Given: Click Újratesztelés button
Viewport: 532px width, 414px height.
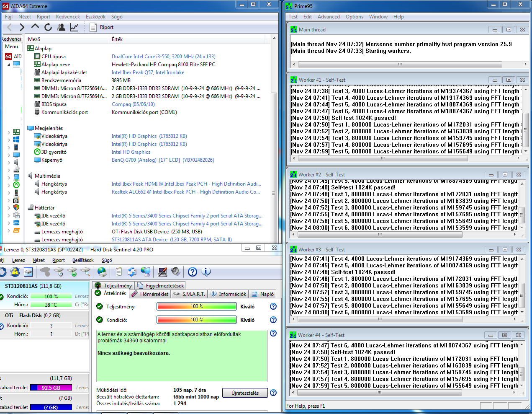Looking at the screenshot, I should [x=245, y=393].
